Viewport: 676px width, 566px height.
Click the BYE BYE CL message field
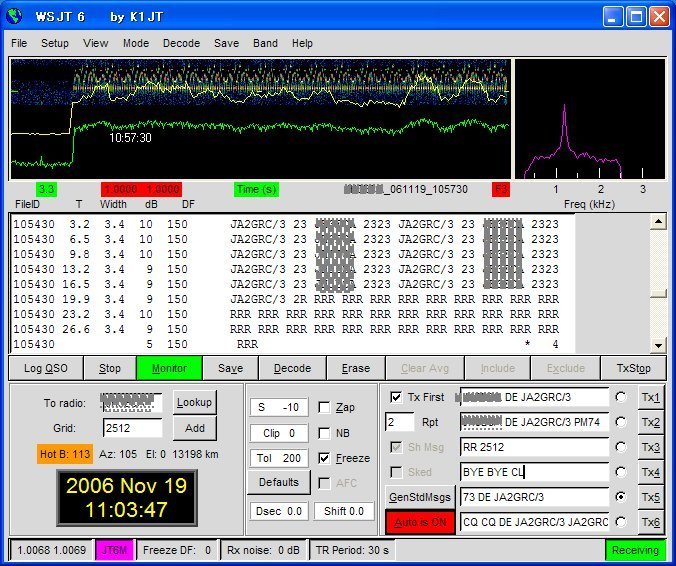[x=535, y=472]
